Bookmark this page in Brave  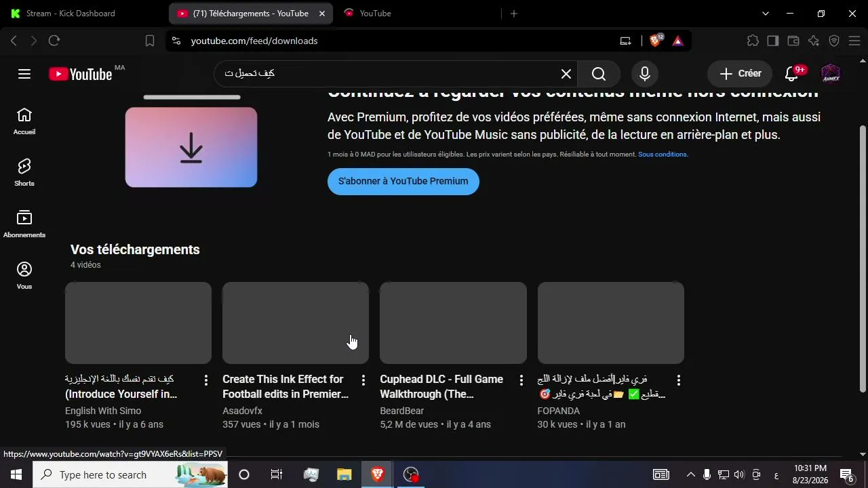[x=150, y=41]
